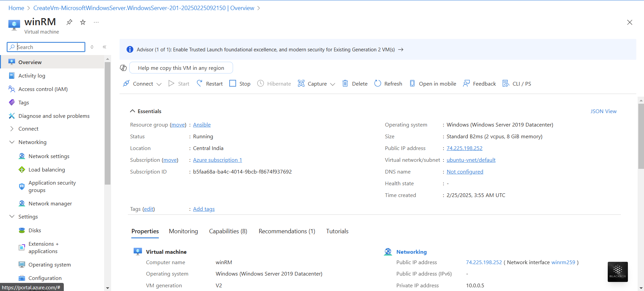Switch to the Tutorials tab
Viewport: 644px width, 291px height.
pyautogui.click(x=337, y=231)
